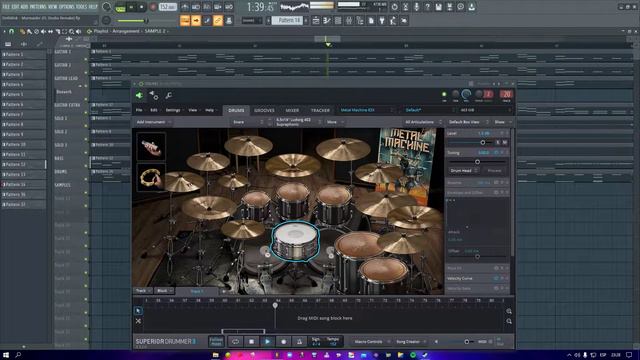The height and width of the screenshot is (360, 640).
Task: Stop playback in Superior Drummer transport
Action: click(x=251, y=342)
